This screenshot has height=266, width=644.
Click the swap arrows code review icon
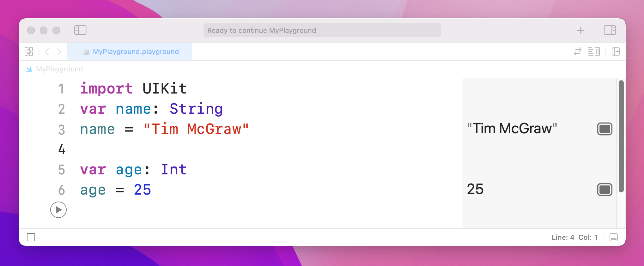[577, 52]
